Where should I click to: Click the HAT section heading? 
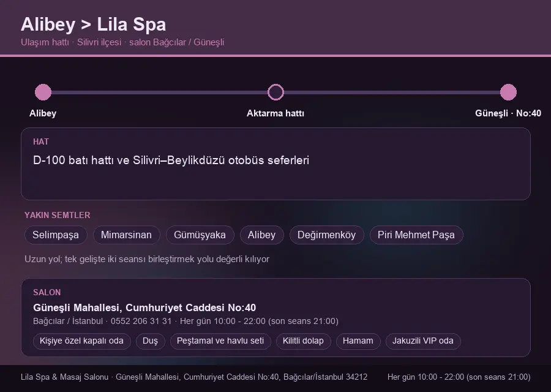click(x=41, y=141)
